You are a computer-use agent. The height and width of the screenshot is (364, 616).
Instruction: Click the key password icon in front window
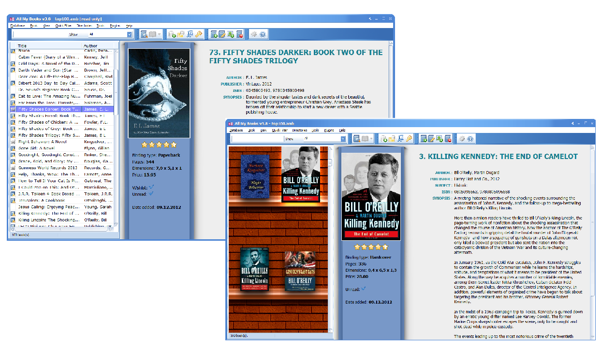[409, 139]
